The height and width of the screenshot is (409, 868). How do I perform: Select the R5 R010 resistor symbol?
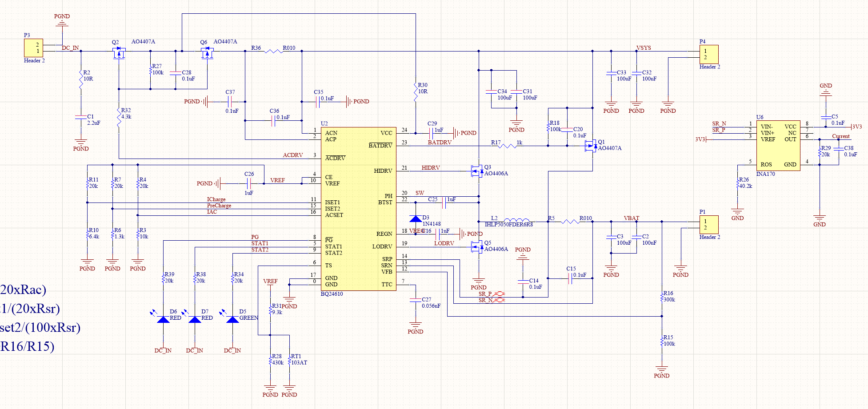click(570, 221)
